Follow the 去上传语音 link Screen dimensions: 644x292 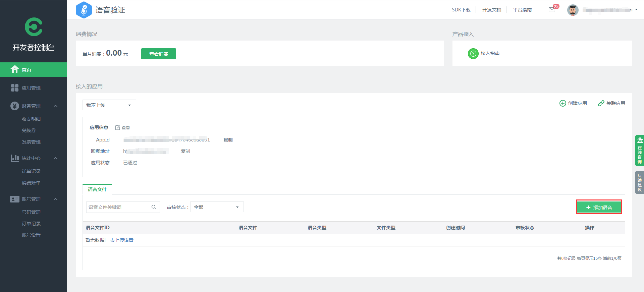pyautogui.click(x=122, y=240)
